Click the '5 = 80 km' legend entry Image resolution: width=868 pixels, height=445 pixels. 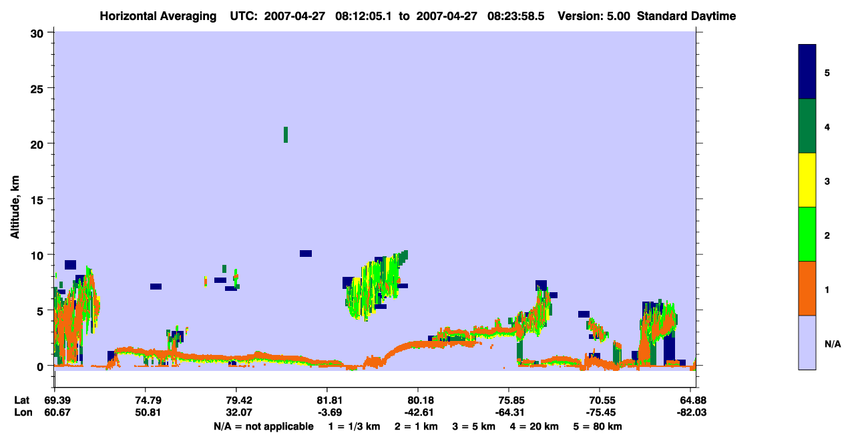click(598, 426)
